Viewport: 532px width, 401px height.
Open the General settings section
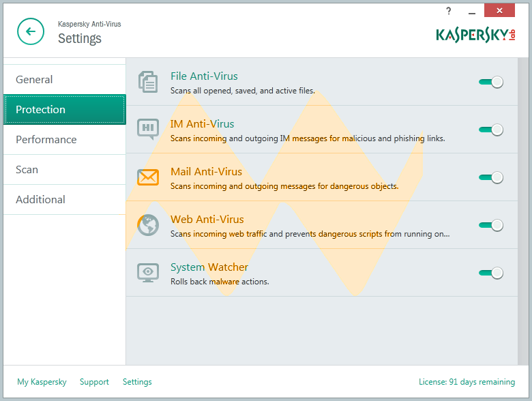click(x=65, y=79)
